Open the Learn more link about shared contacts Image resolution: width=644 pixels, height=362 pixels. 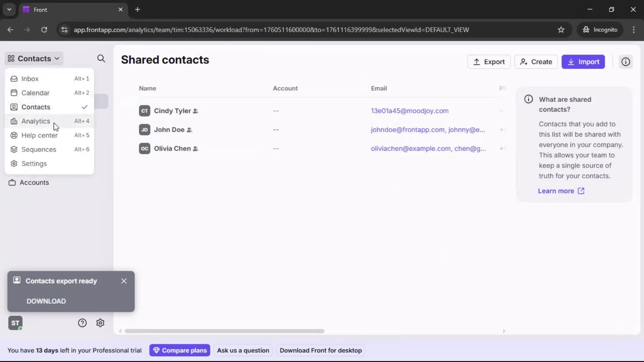pos(556,191)
